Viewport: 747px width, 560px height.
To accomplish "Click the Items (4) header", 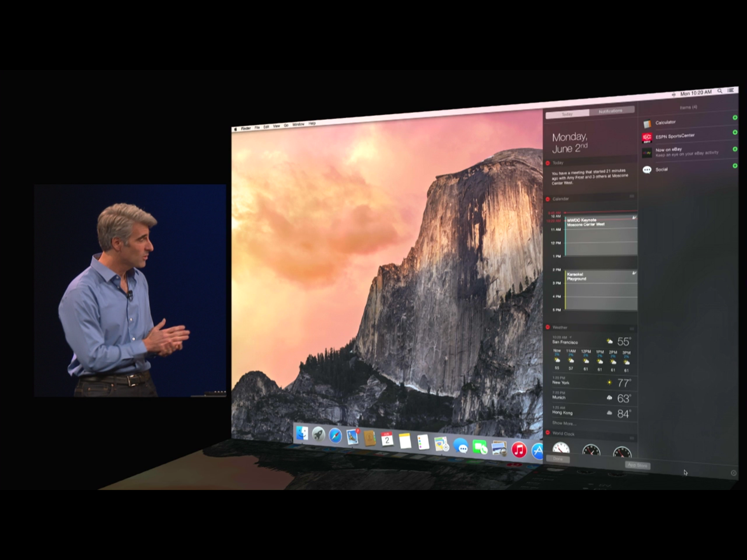I will (688, 107).
